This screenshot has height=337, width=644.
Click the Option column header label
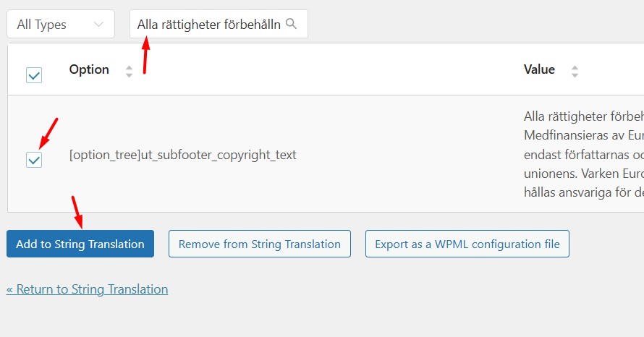click(89, 69)
